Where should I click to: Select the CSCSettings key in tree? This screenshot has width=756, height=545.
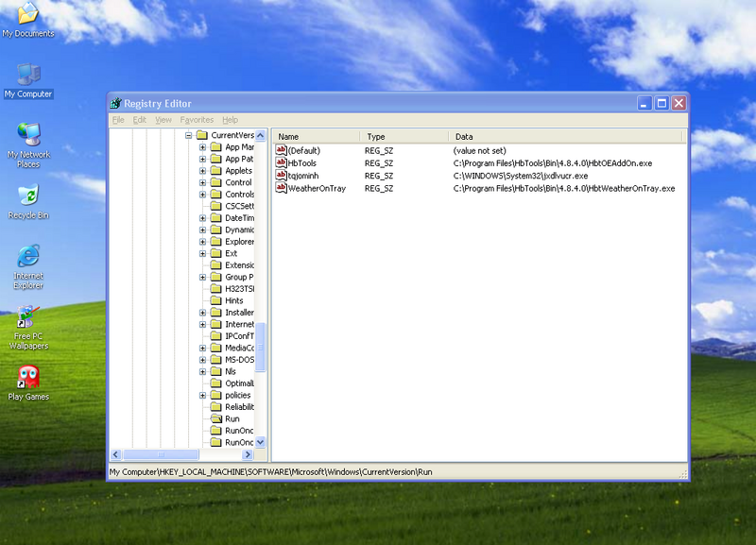click(239, 206)
